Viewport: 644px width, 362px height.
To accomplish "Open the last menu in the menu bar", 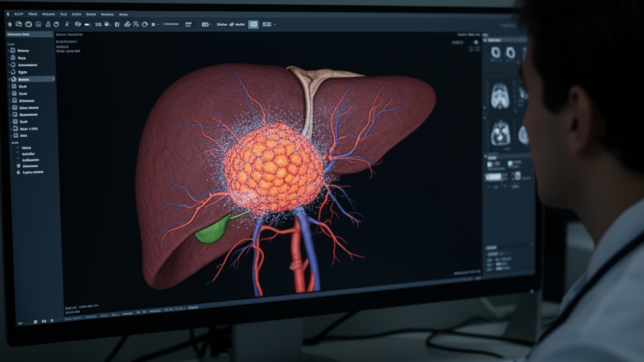I will point(123,15).
